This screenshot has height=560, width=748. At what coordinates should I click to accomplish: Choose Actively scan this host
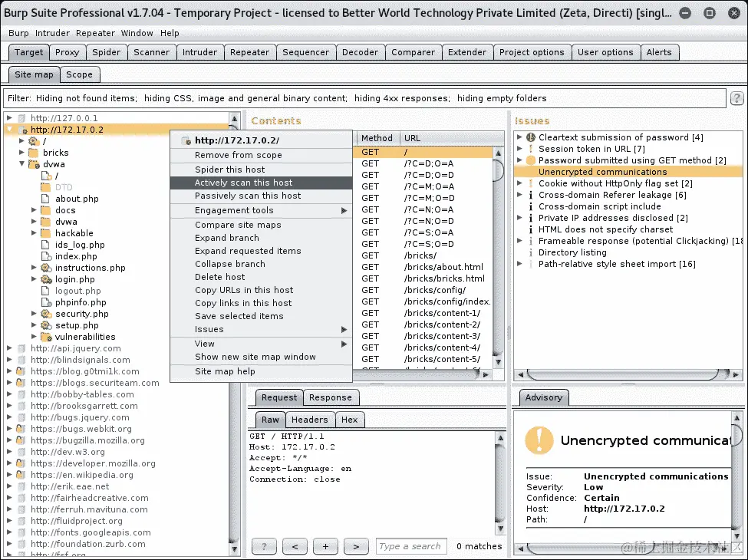(261, 183)
